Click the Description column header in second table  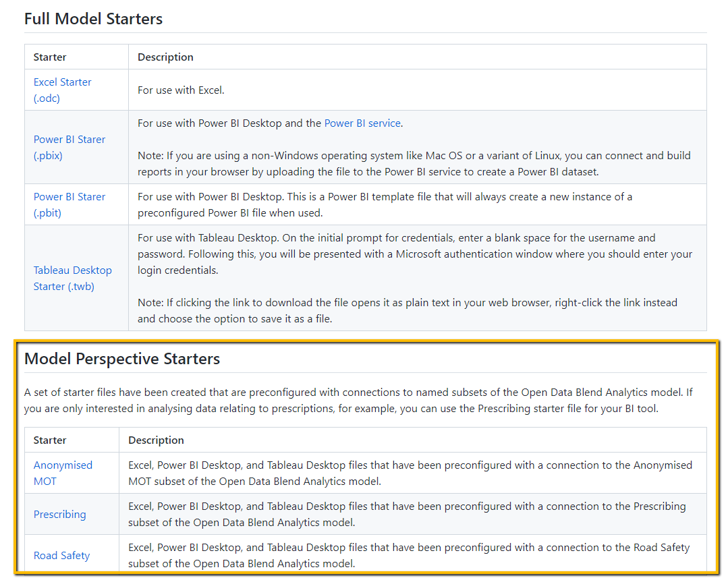(x=156, y=440)
